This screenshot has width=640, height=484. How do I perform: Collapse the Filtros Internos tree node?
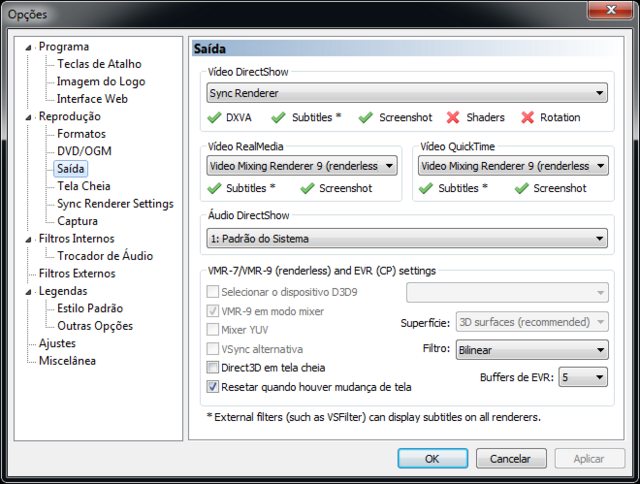click(x=28, y=240)
